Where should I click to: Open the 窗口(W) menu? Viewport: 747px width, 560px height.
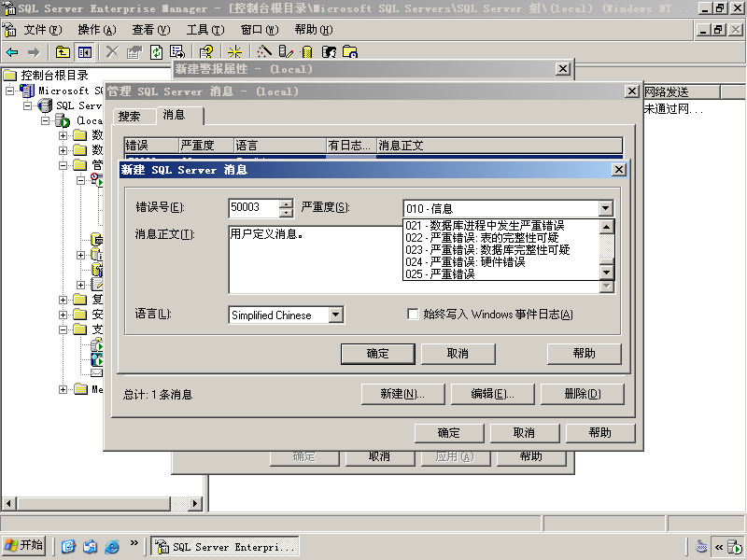[260, 30]
